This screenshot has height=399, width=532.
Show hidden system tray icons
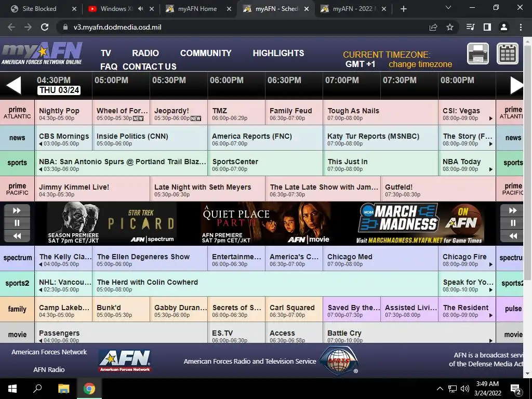tap(440, 389)
